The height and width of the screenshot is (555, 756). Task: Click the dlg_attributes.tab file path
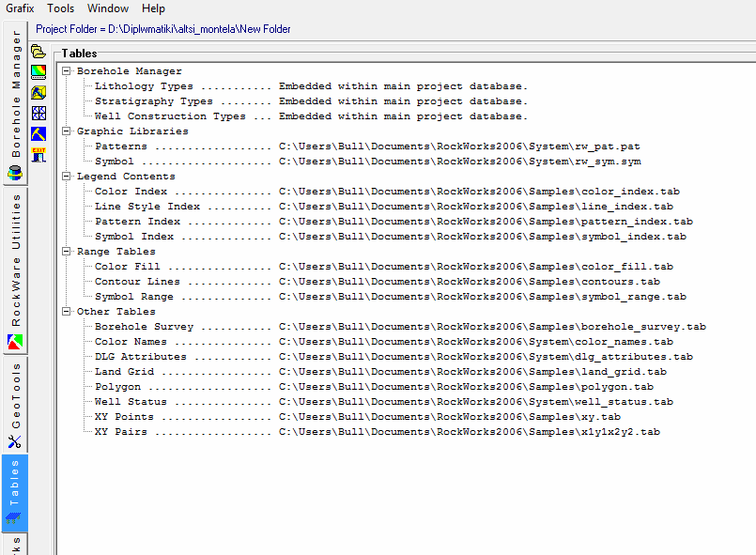486,356
